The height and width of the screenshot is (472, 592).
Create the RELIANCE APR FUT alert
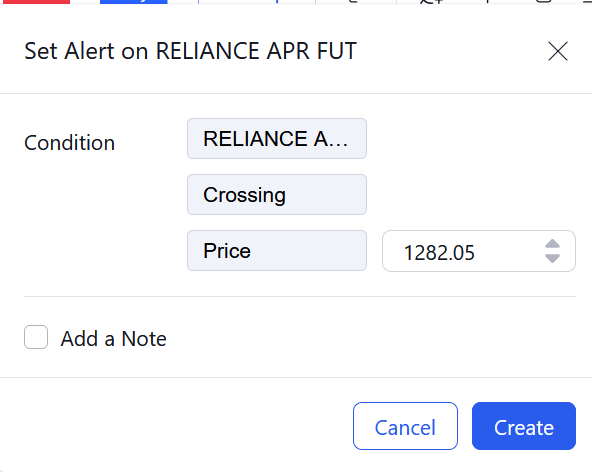click(524, 426)
